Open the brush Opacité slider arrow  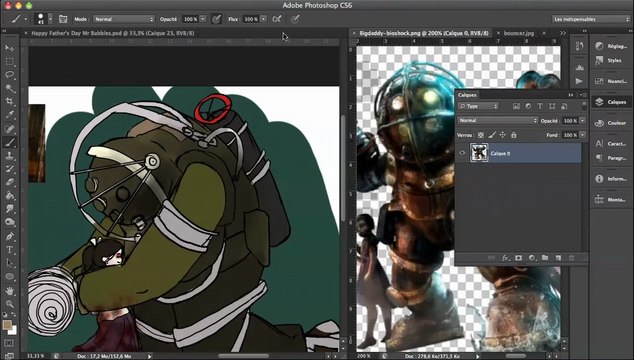pyautogui.click(x=203, y=19)
